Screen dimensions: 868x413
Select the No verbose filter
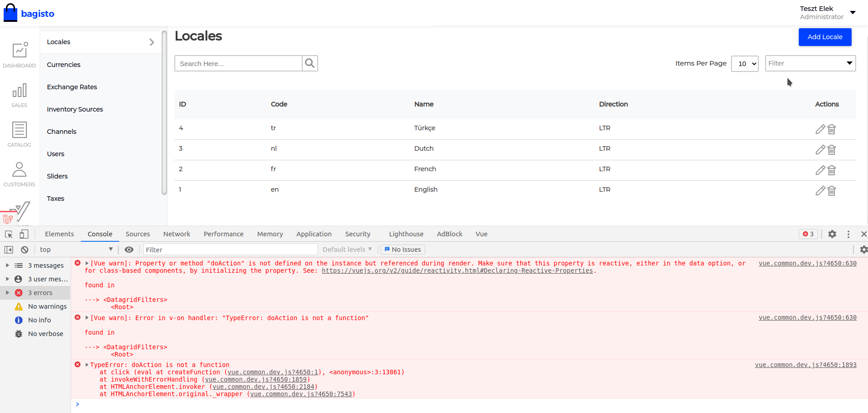(x=36, y=334)
